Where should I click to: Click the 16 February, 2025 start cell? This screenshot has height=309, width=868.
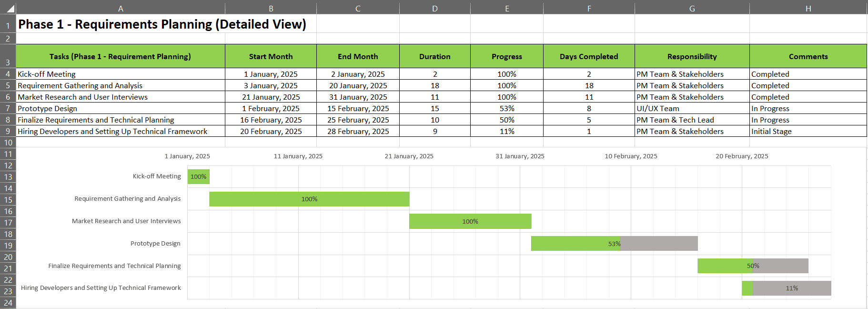(x=271, y=120)
